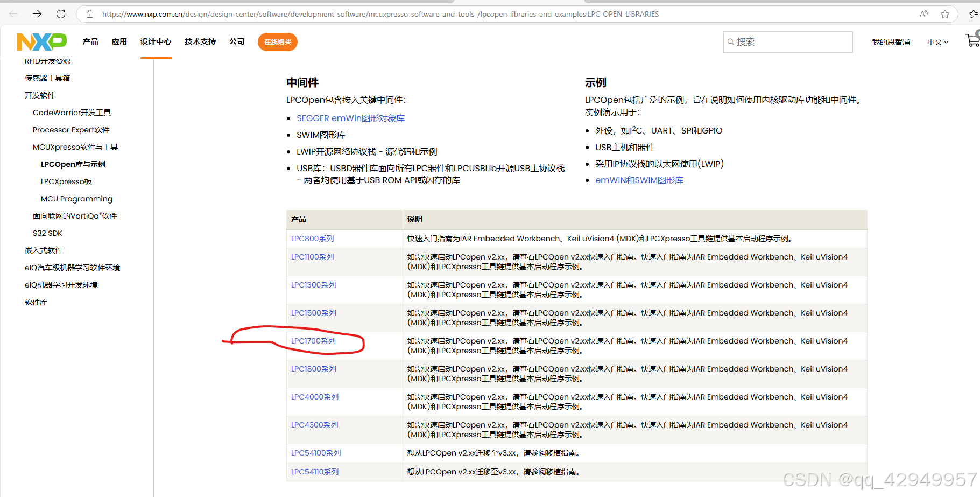980x497 pixels.
Task: Click 采用IP协议栈的以太网使用(LWIP) bullet text
Action: click(x=659, y=164)
